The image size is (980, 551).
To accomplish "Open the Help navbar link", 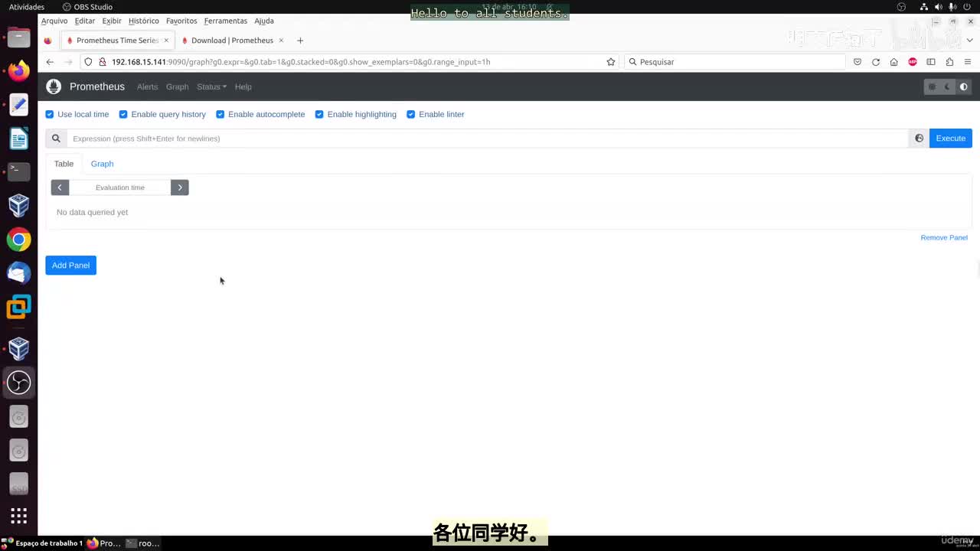I will coord(243,86).
